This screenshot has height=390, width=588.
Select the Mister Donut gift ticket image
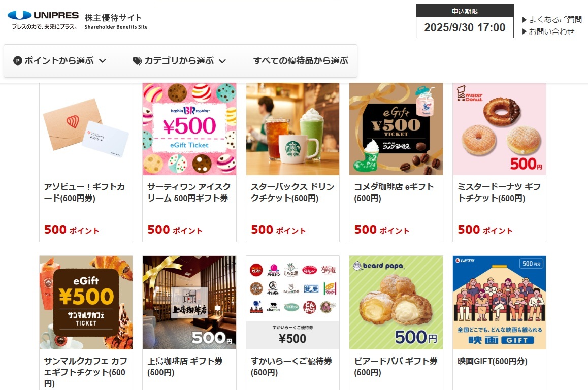[x=499, y=129]
